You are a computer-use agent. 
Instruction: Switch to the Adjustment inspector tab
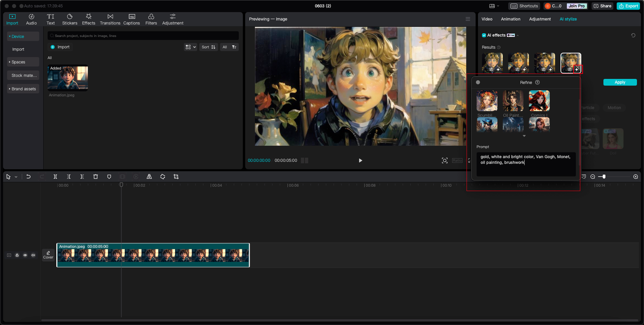click(540, 19)
